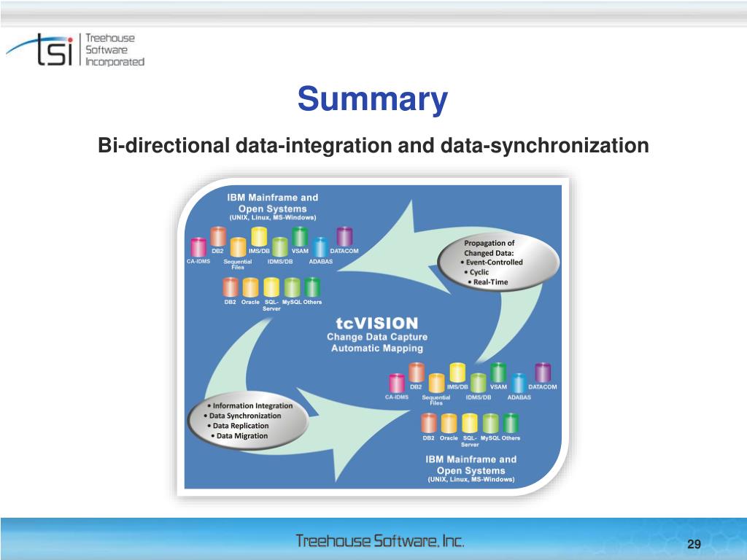Screen dimensions: 747x560
Task: Click the Summary slide title
Action: coord(373,99)
